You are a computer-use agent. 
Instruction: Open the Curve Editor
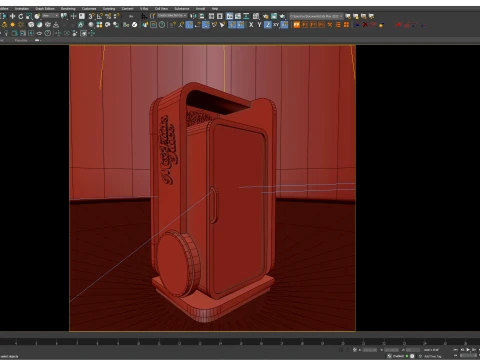238,16
